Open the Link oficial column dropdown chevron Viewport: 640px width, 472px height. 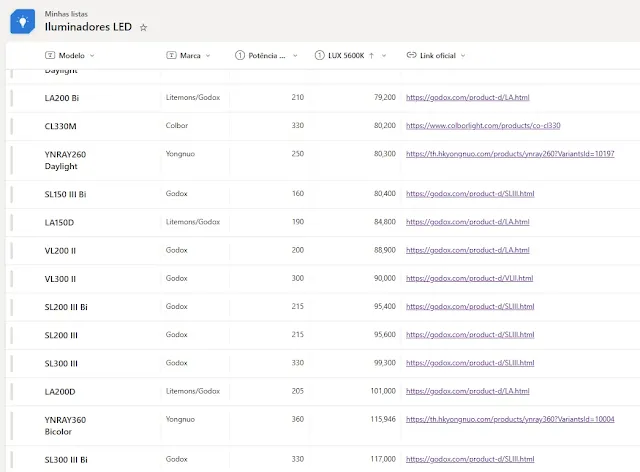coord(463,56)
